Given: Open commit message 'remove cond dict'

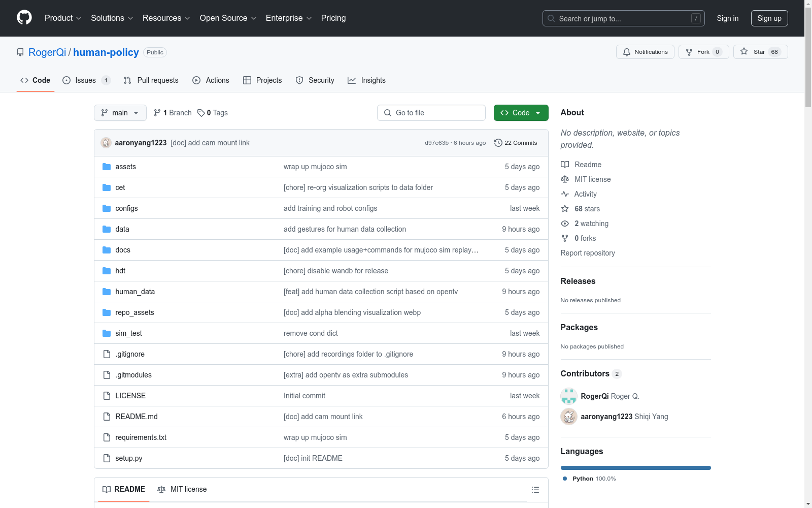Looking at the screenshot, I should (311, 333).
